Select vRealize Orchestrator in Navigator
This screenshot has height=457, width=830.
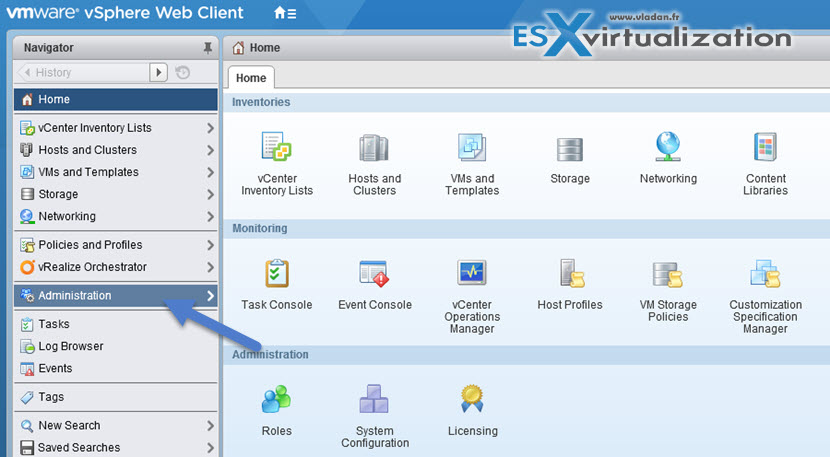[x=115, y=267]
